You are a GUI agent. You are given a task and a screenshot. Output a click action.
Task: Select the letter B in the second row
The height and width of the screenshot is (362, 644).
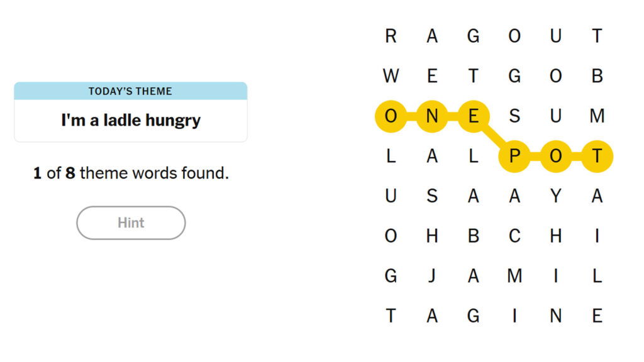(x=597, y=76)
